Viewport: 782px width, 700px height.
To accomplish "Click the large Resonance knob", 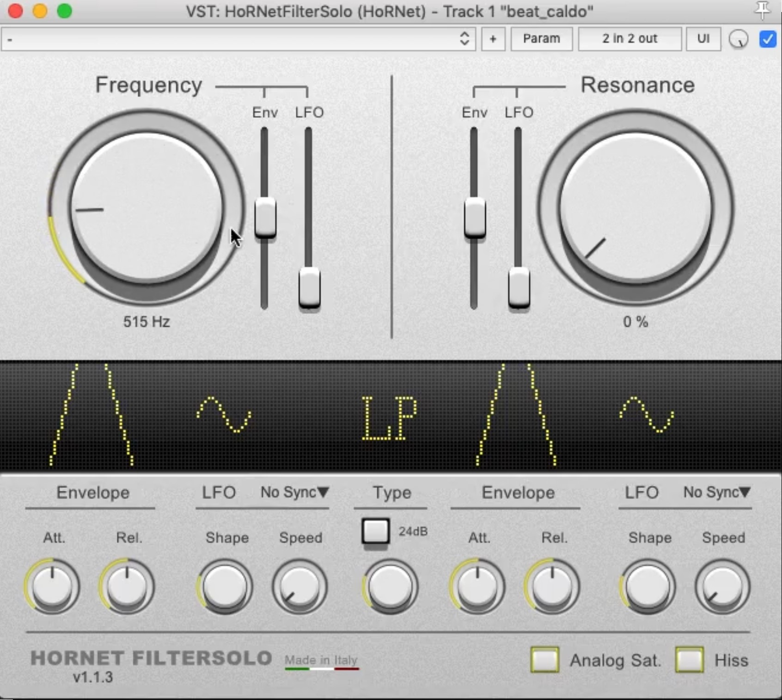I will [x=635, y=207].
